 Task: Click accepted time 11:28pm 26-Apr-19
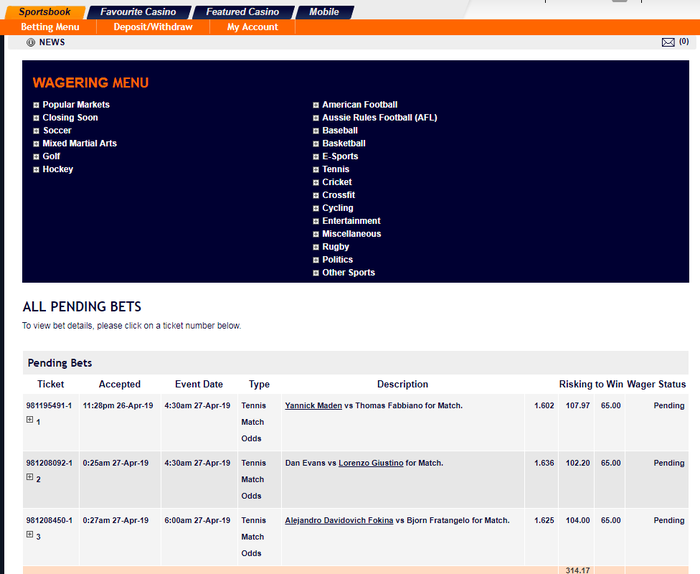(x=118, y=406)
